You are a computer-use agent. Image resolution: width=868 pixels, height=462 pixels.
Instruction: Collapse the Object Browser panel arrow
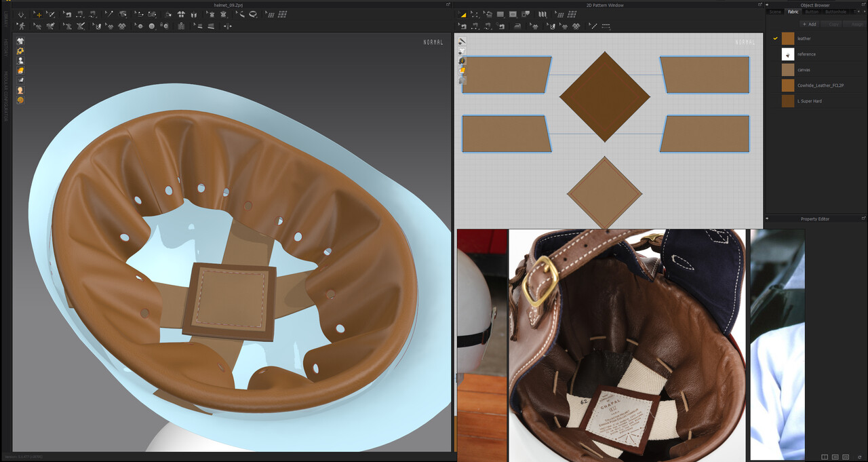(x=767, y=5)
